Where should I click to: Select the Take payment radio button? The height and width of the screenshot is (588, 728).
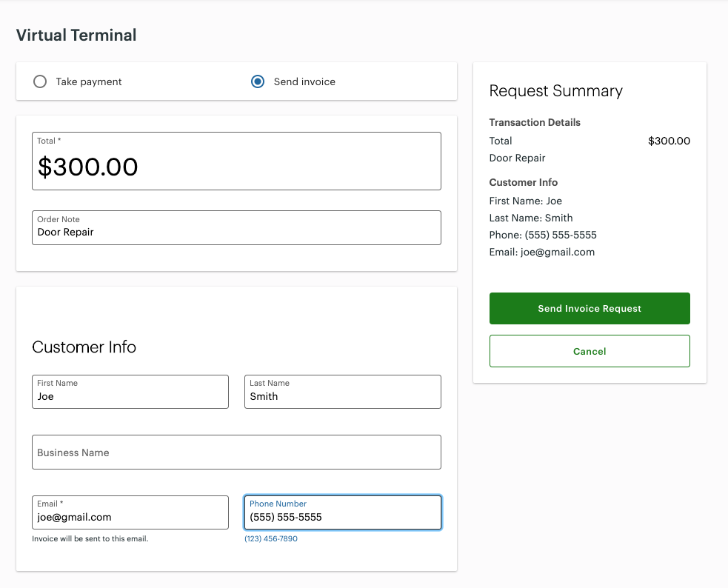(x=40, y=81)
